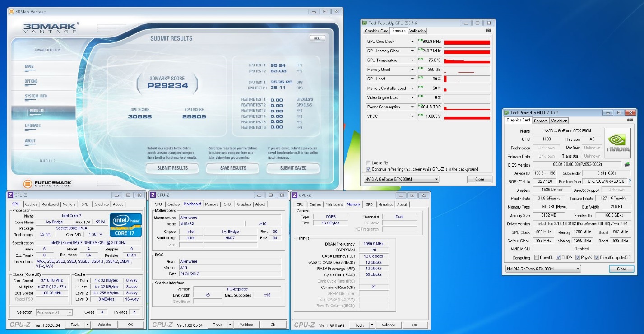
Task: Open HELP in 3DMark Vantage
Action: coord(317,38)
